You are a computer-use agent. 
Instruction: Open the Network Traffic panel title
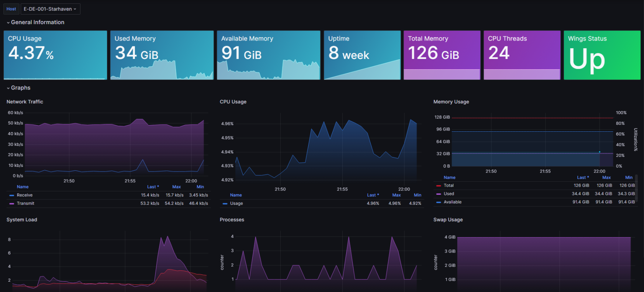point(25,102)
